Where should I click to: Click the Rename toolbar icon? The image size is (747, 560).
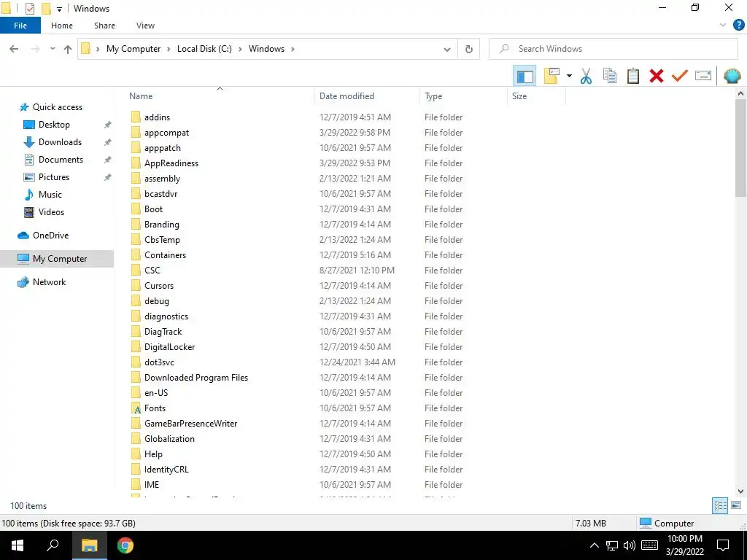(703, 76)
